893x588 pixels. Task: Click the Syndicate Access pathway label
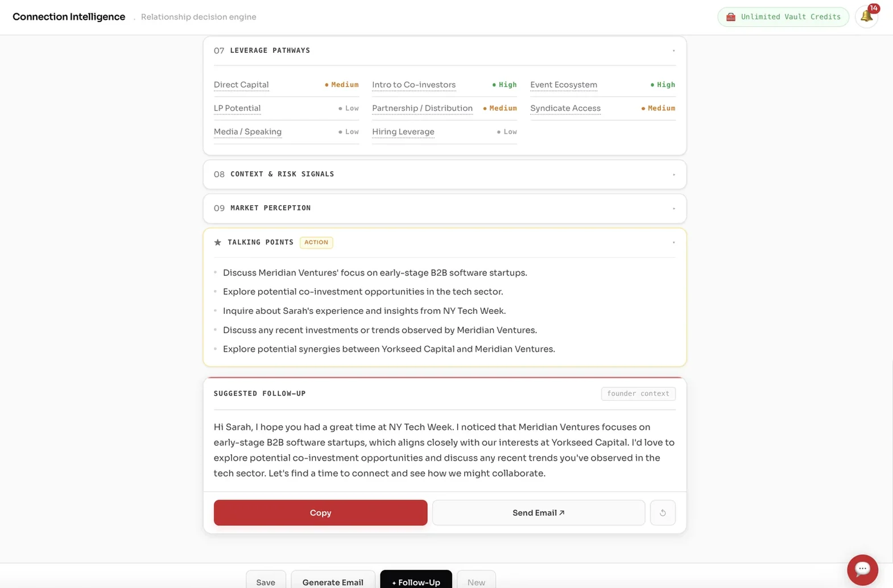pos(565,108)
